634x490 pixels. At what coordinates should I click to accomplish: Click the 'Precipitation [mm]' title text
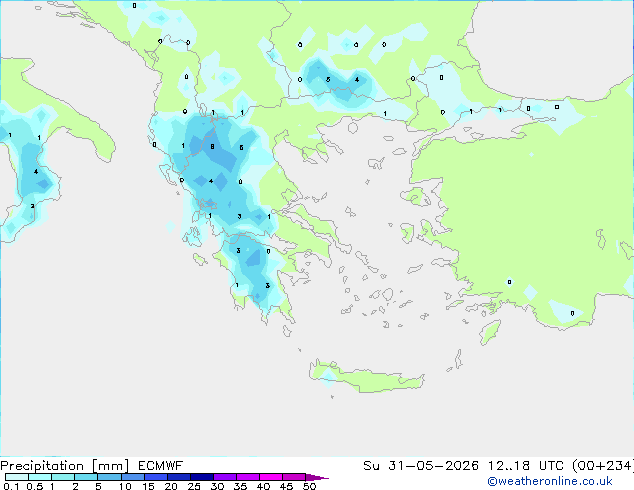[x=64, y=466]
